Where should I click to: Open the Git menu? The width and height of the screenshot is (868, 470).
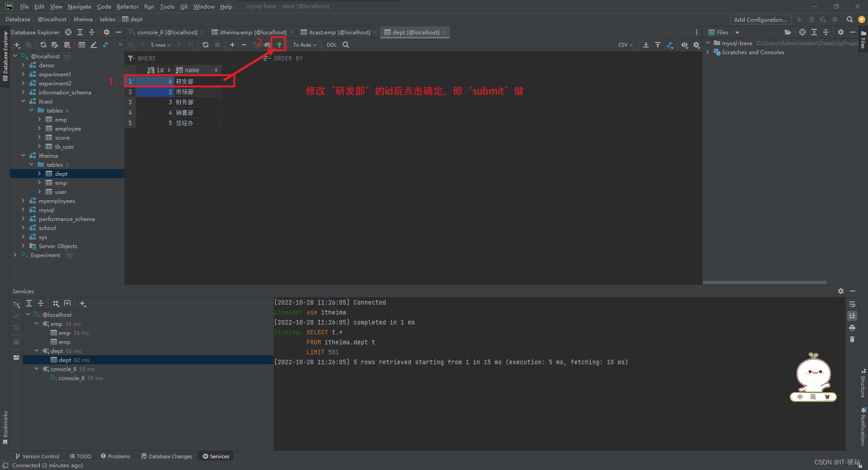(184, 6)
